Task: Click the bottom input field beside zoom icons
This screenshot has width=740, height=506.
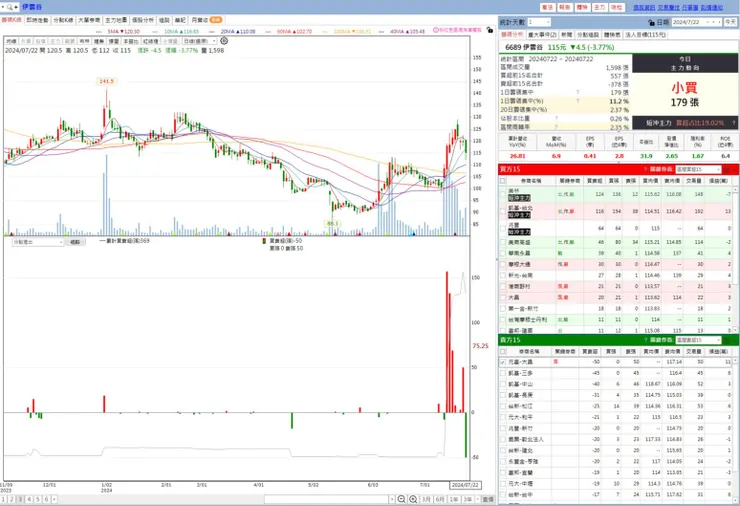Action: coord(326,499)
